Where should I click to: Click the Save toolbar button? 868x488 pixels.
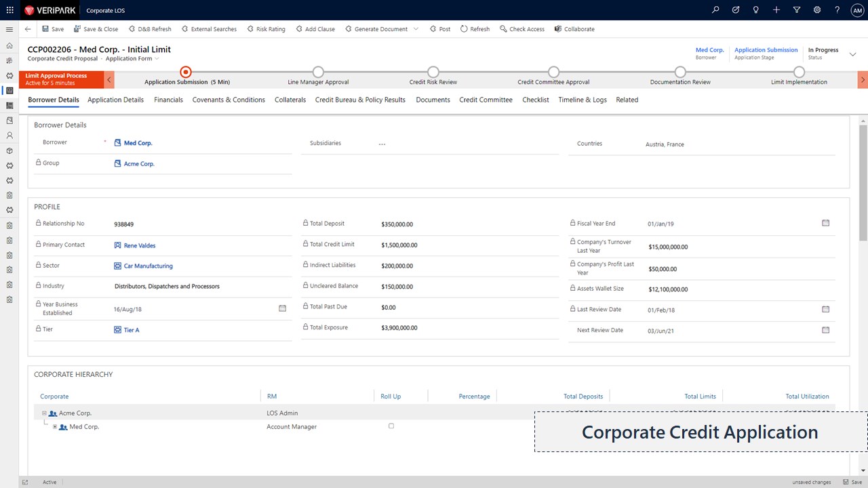pos(53,29)
